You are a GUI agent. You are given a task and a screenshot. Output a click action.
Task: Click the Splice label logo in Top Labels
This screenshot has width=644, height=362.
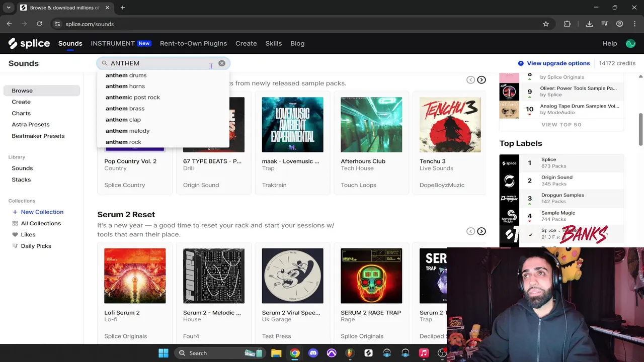coord(509,163)
